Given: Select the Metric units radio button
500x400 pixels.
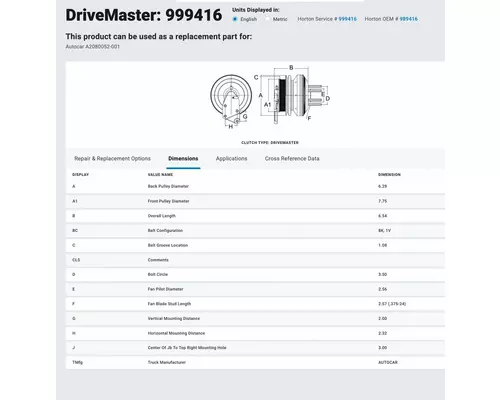Looking at the screenshot, I should click(x=267, y=19).
